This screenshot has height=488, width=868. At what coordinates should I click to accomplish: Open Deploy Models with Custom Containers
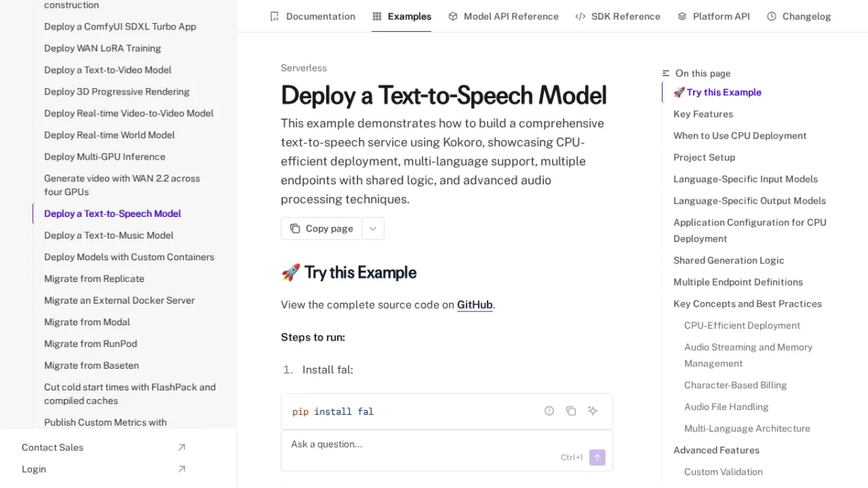(x=129, y=257)
